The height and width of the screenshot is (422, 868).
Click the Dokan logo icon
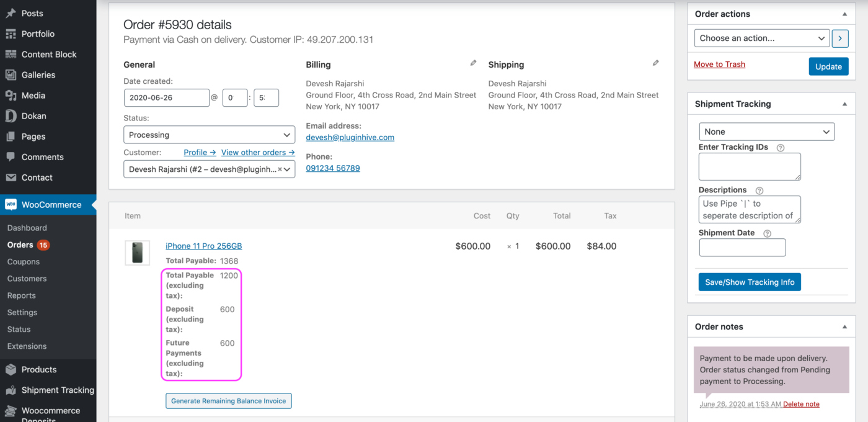click(x=11, y=115)
